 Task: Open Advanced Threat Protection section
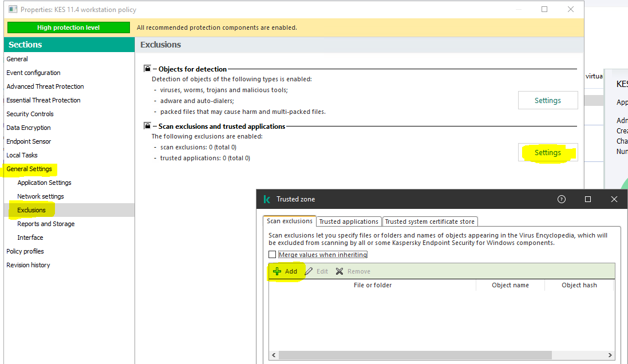pyautogui.click(x=45, y=86)
